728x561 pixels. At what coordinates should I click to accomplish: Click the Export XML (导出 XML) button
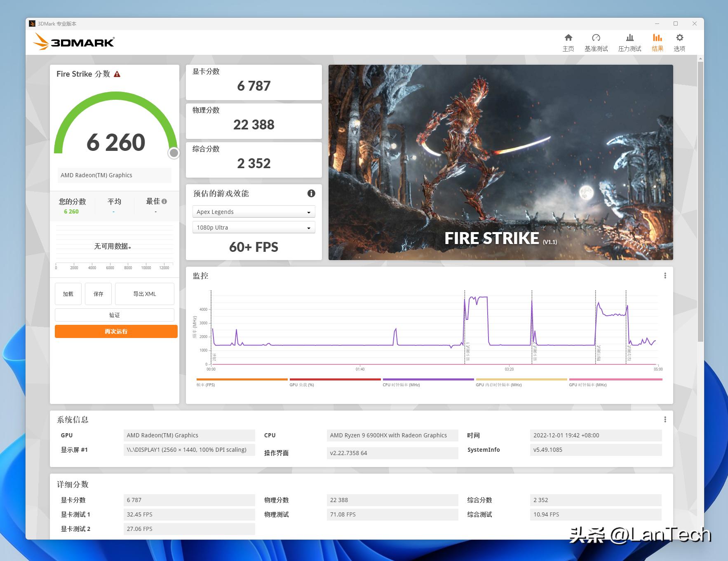pos(144,294)
